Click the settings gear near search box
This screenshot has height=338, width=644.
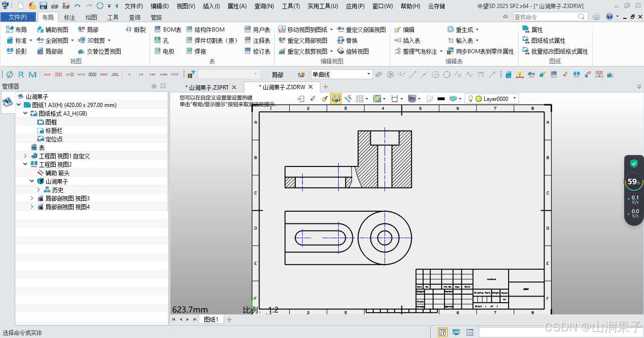596,16
